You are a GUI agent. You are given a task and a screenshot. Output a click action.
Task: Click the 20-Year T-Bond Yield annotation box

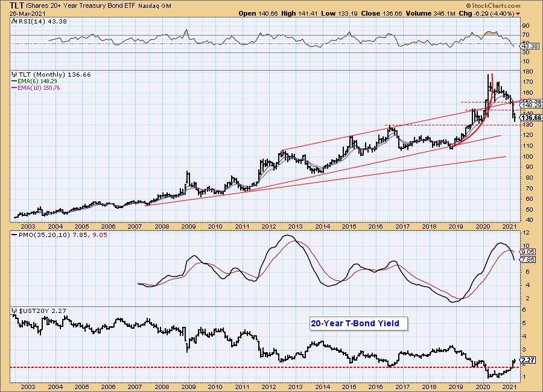pos(359,323)
